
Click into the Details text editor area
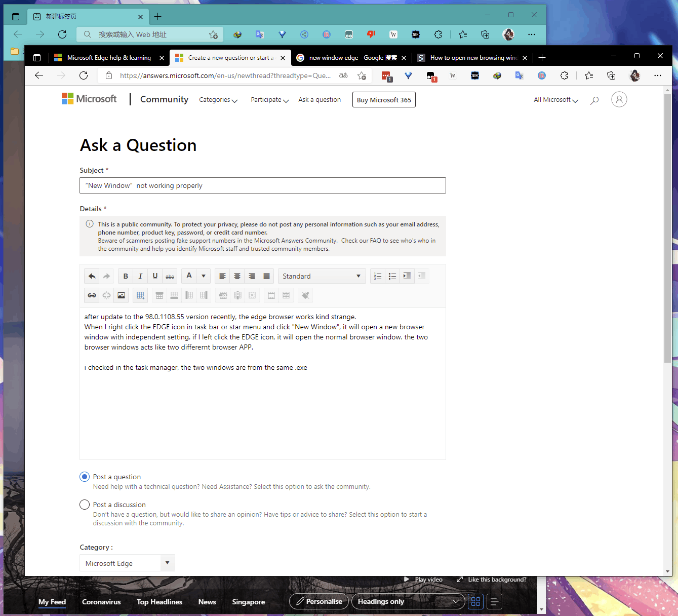tap(263, 383)
